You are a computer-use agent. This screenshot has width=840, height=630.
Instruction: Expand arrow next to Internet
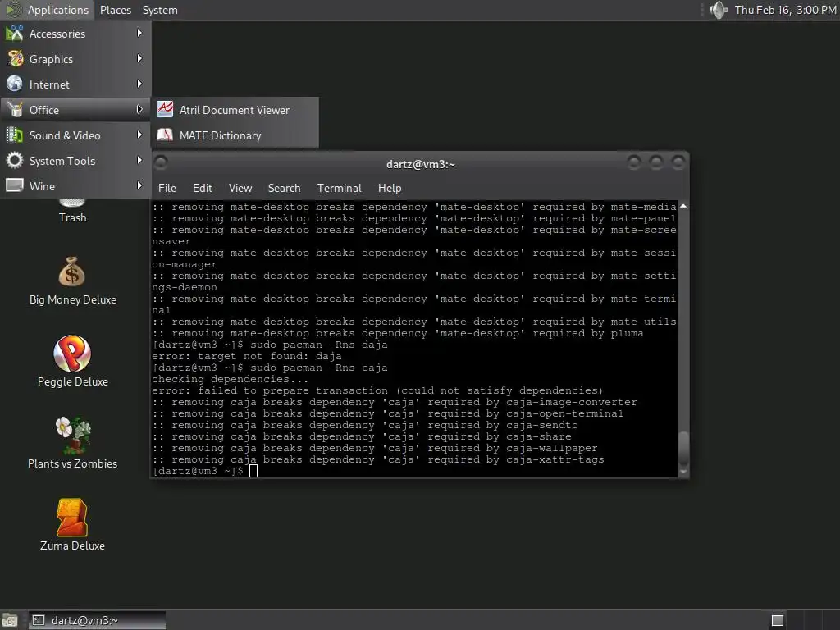pos(139,84)
